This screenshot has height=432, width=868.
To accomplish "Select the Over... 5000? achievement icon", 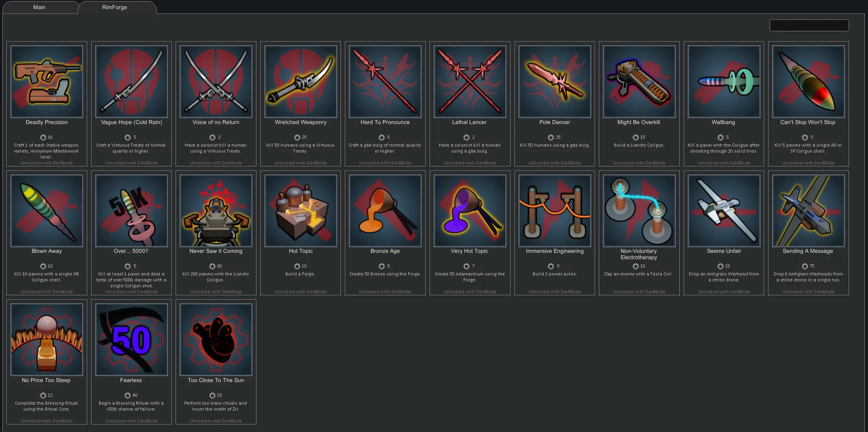I will [x=131, y=210].
